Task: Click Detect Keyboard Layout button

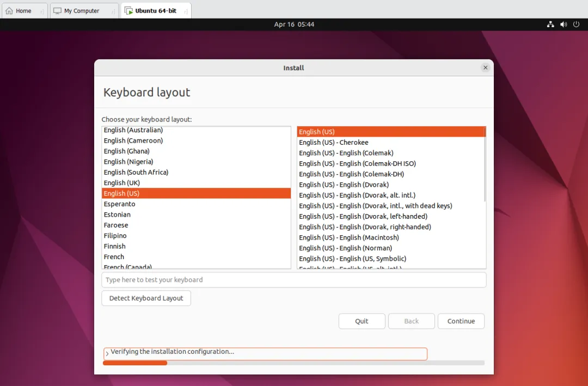Action: pyautogui.click(x=146, y=298)
